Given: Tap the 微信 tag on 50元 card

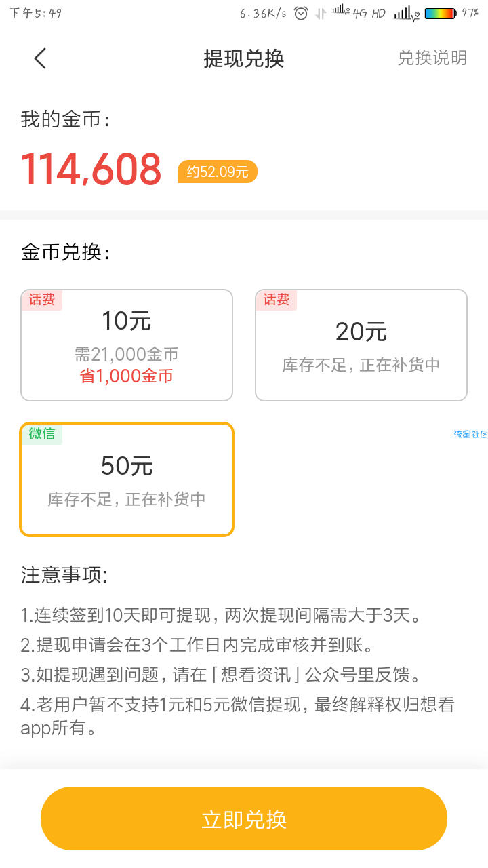Looking at the screenshot, I should 42,434.
